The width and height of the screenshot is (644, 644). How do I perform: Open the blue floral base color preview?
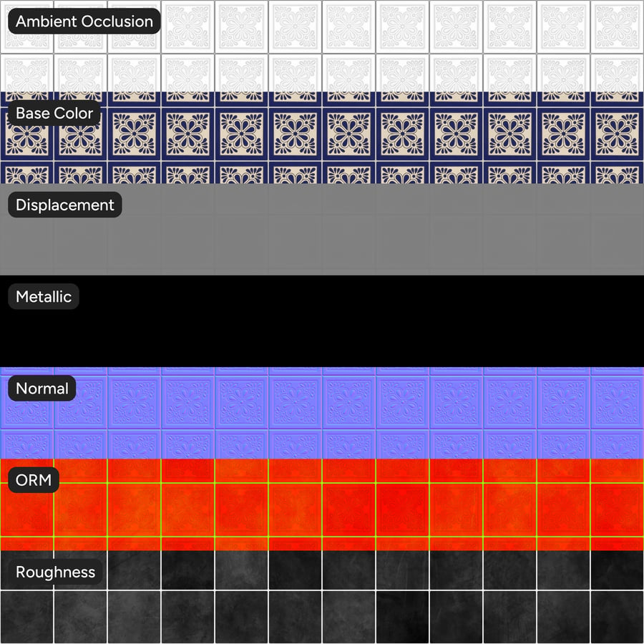tap(322, 137)
